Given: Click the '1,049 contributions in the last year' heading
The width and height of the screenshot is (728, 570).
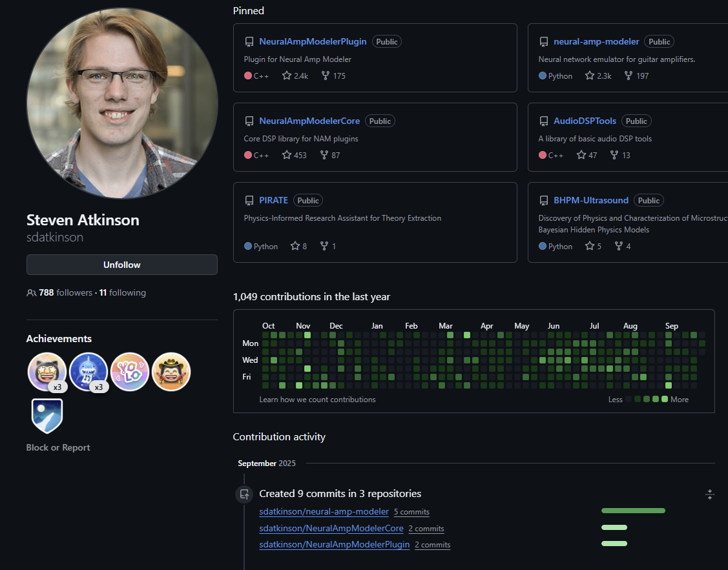Looking at the screenshot, I should point(311,297).
